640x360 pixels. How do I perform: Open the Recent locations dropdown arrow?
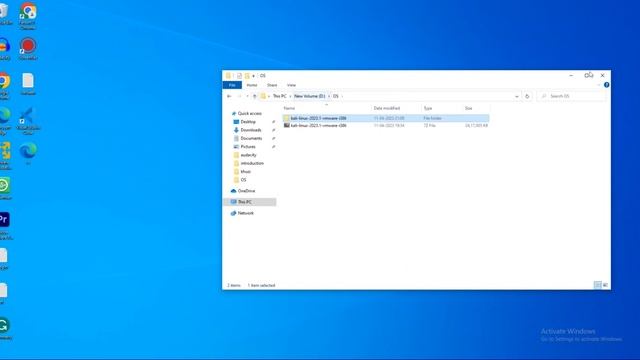[x=247, y=96]
